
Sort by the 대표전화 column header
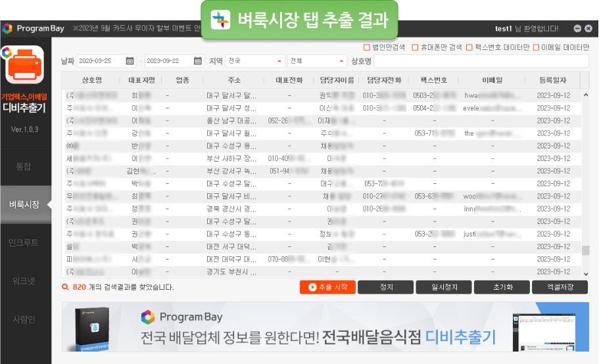coord(289,80)
